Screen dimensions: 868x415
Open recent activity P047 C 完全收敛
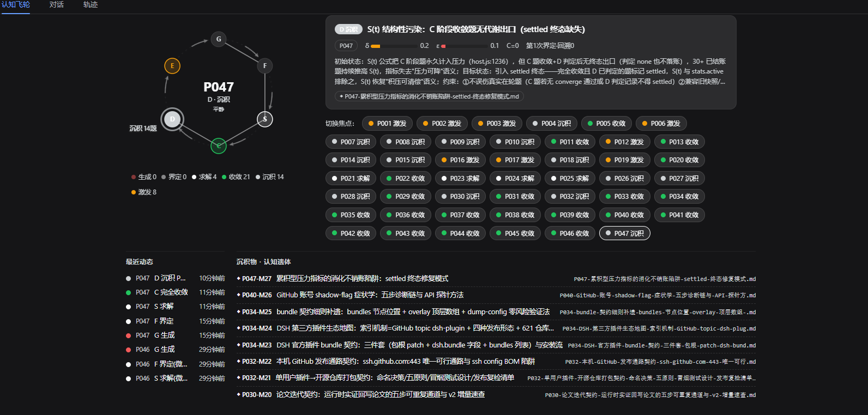point(175,292)
